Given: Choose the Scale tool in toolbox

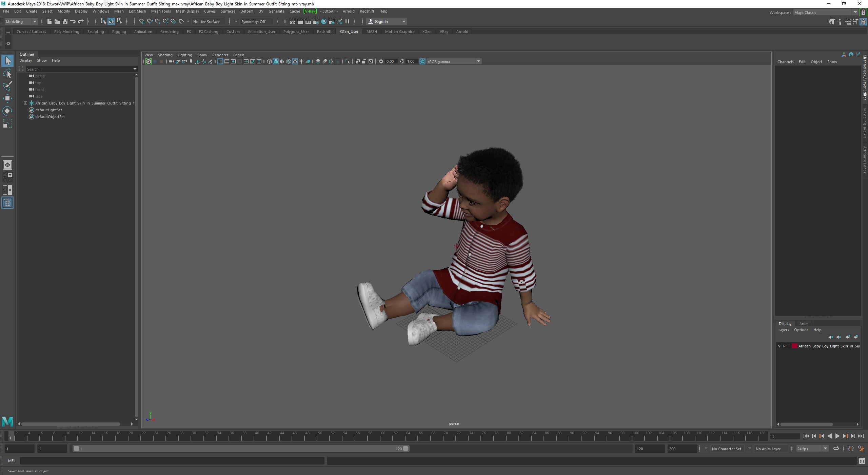Looking at the screenshot, I should point(7,123).
